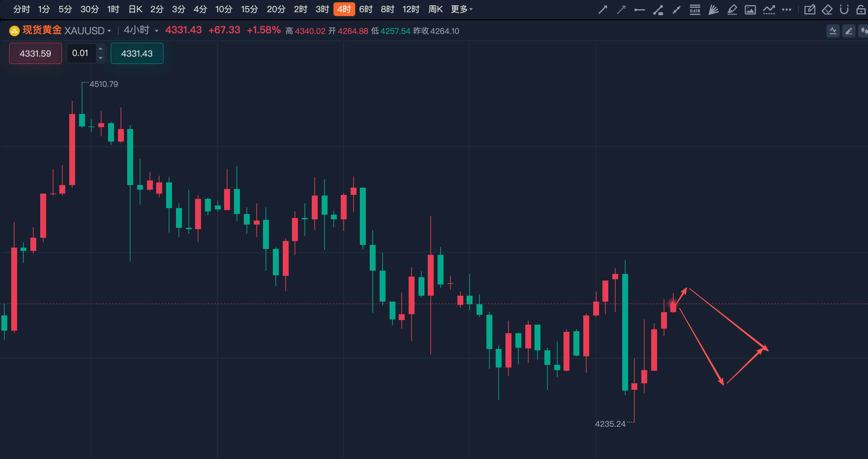The height and width of the screenshot is (459, 868).
Task: Open more drawing tools ellipsis
Action: 787,10
